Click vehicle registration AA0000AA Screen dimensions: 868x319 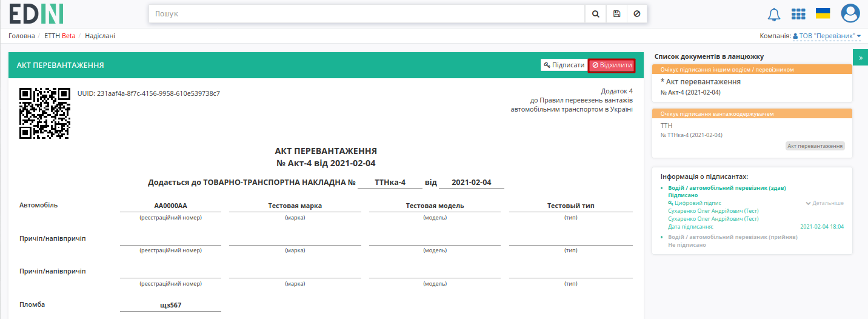click(170, 206)
